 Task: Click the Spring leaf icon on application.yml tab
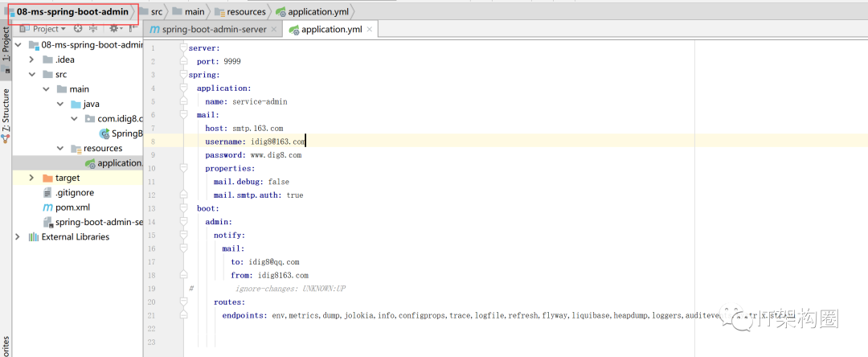294,30
